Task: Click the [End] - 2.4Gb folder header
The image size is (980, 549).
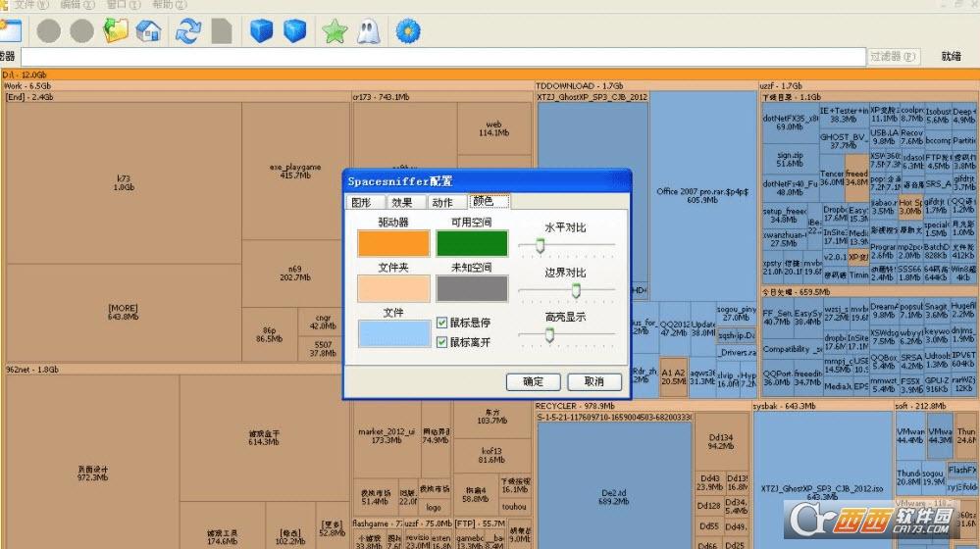Action: click(178, 97)
